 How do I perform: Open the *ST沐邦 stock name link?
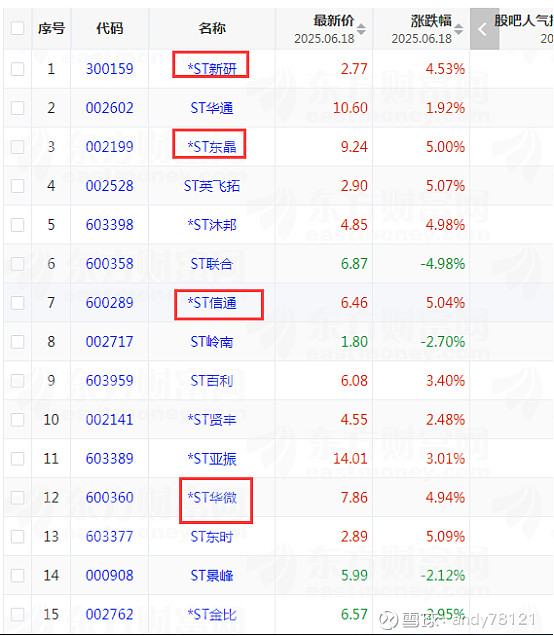(212, 225)
